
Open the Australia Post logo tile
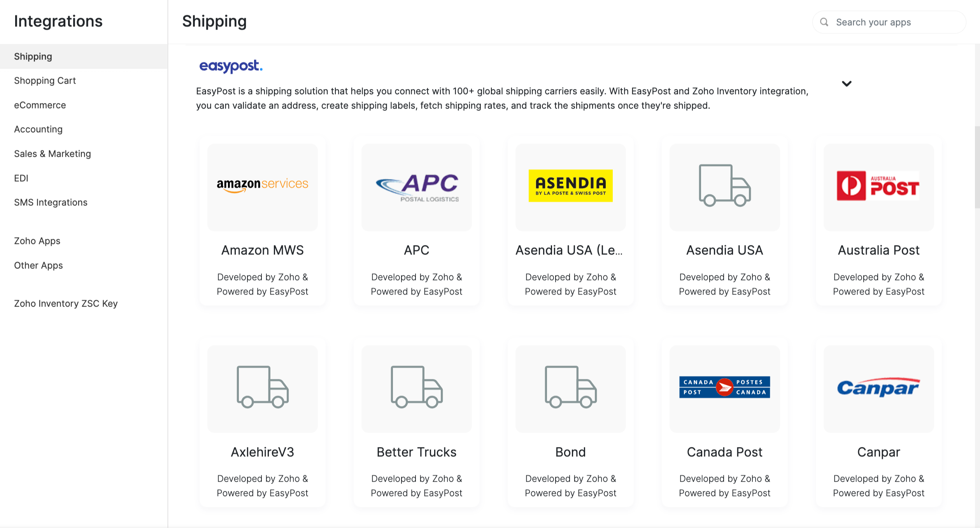click(x=878, y=186)
